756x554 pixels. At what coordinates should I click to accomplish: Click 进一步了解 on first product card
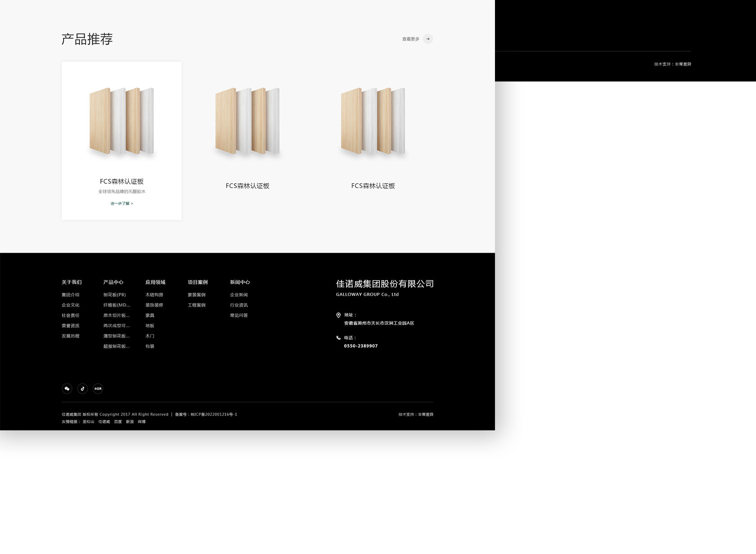pos(121,204)
